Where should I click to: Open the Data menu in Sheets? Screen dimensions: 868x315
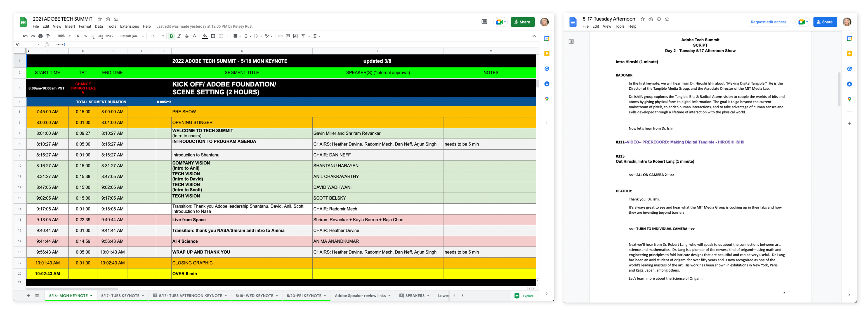pyautogui.click(x=99, y=26)
